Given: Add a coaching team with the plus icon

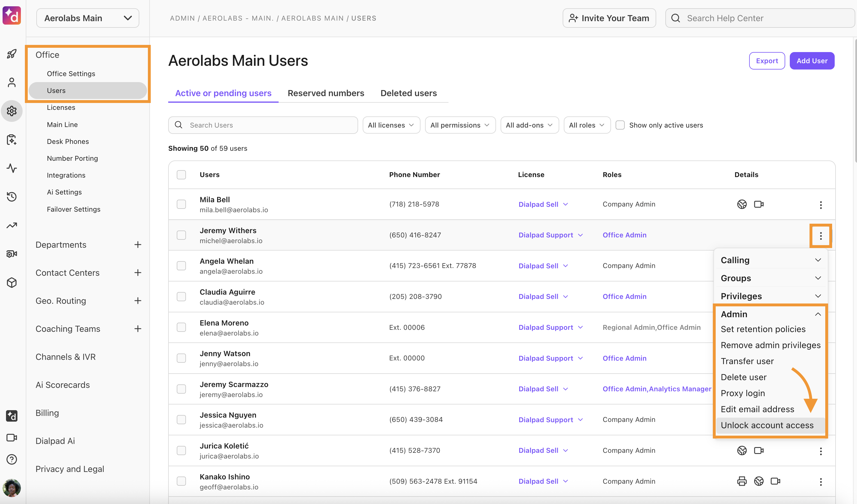Looking at the screenshot, I should [x=138, y=329].
